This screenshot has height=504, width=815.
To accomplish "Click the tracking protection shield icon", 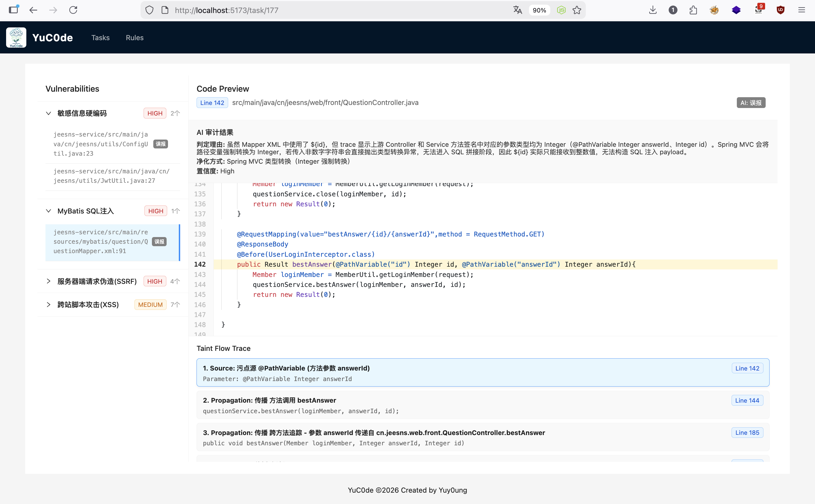I will [149, 10].
